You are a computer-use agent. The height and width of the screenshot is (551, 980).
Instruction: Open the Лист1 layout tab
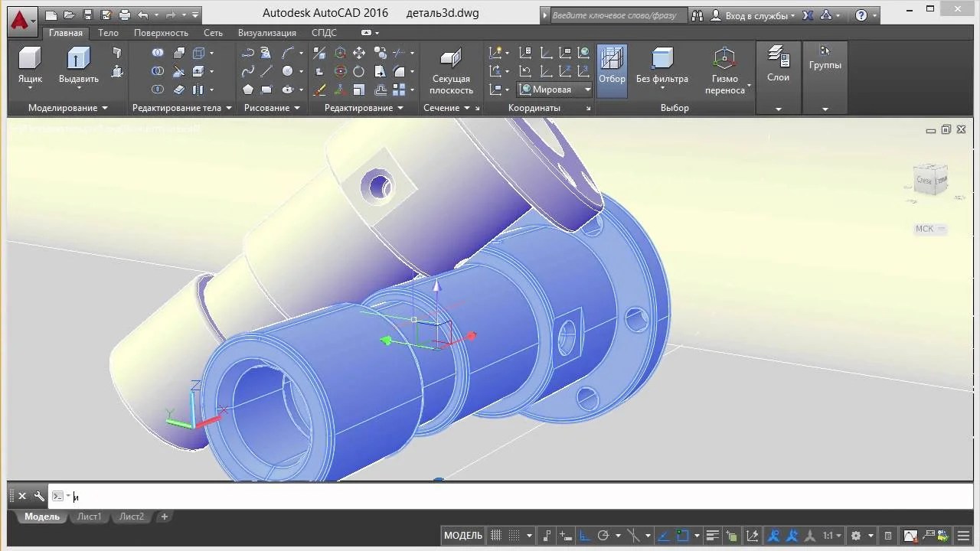pyautogui.click(x=89, y=517)
